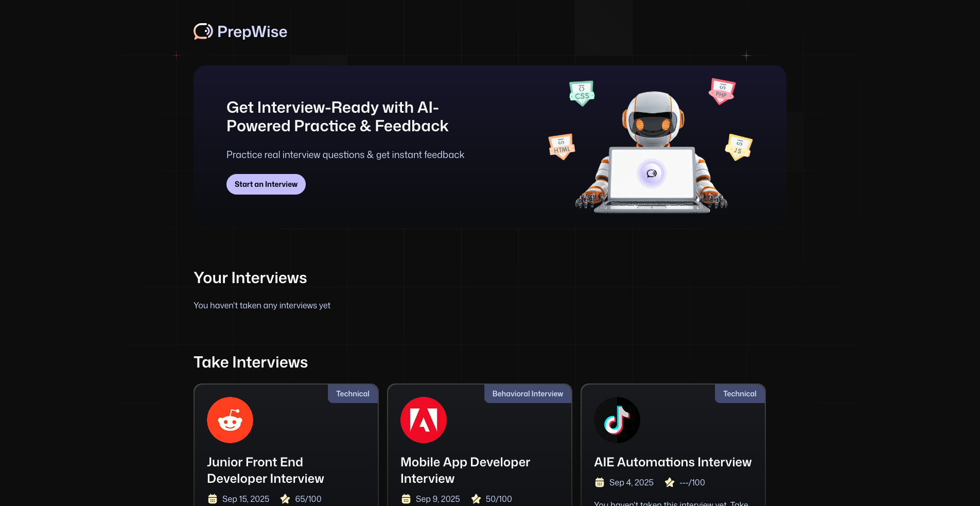Click the PrepWise chat bubble logo icon
The height and width of the screenshot is (506, 980).
(x=203, y=31)
